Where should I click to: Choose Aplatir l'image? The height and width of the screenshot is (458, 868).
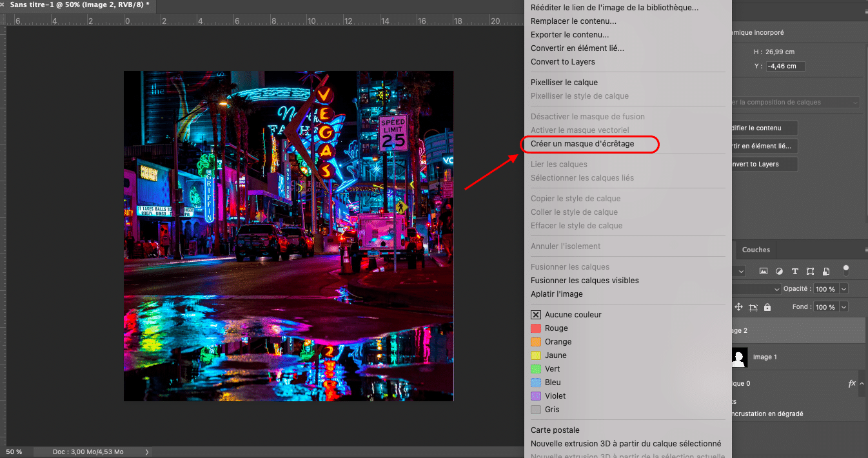point(557,294)
